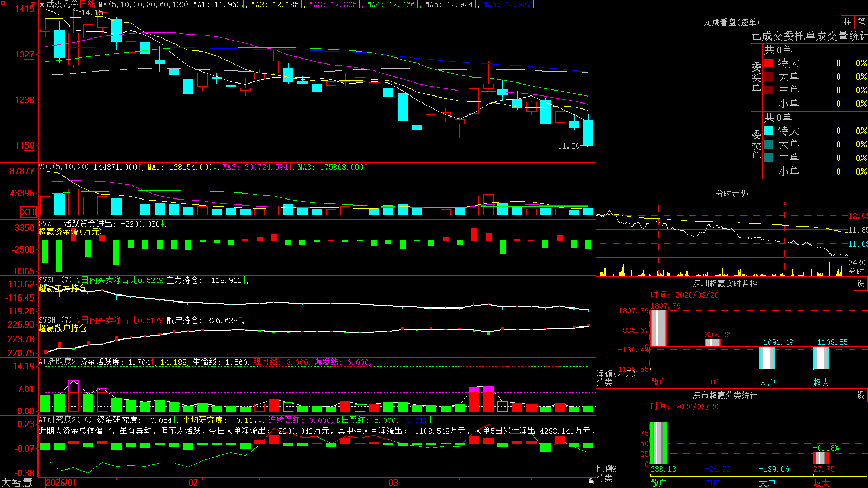This screenshot has height=488, width=868.
Task: Click the 超赢主力持仓 label
Action: pyautogui.click(x=62, y=288)
